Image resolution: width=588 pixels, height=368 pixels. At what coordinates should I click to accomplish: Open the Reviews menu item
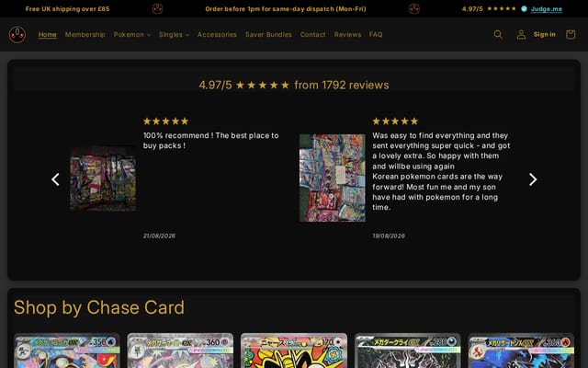(347, 35)
